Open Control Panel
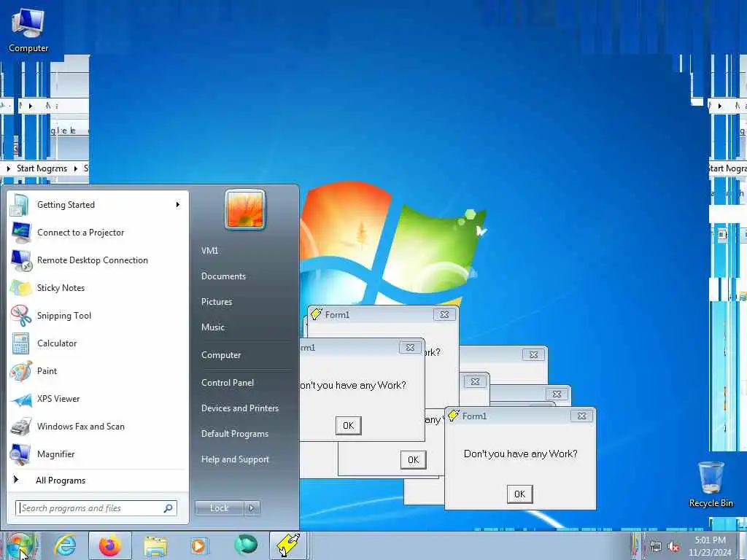Image resolution: width=747 pixels, height=560 pixels. (x=228, y=383)
